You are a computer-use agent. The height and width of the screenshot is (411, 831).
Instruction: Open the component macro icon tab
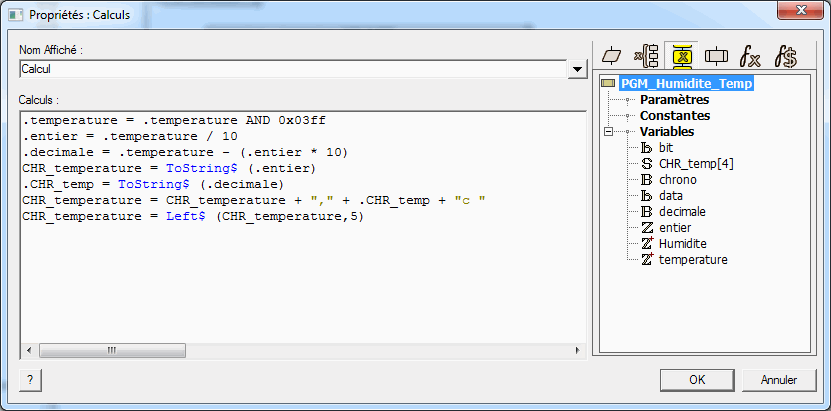tap(717, 56)
